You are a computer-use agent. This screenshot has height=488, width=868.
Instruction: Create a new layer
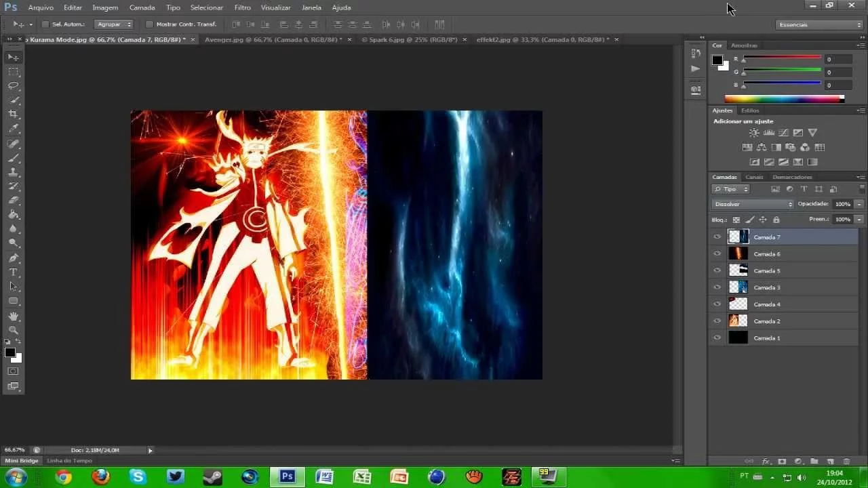pyautogui.click(x=830, y=462)
